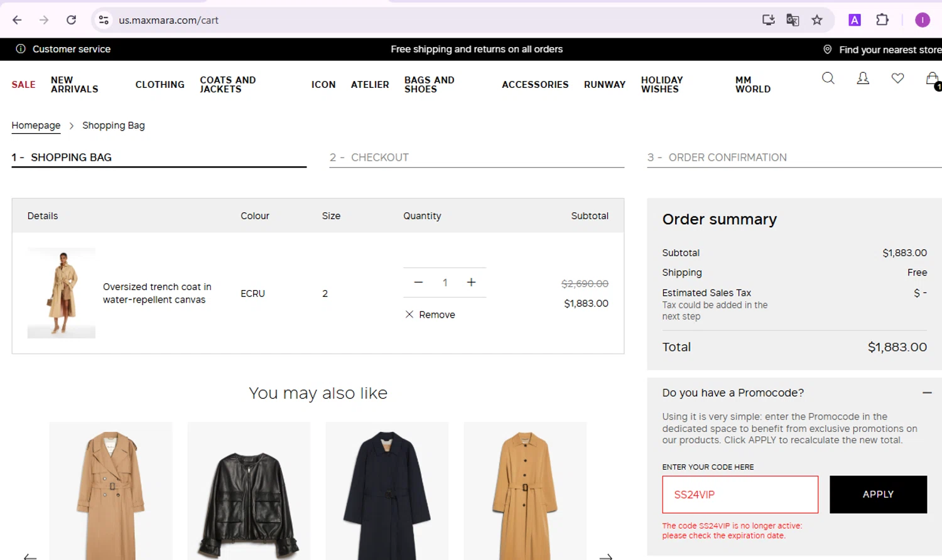This screenshot has height=560, width=942.
Task: Click the Shopping Bag breadcrumb text
Action: (x=114, y=126)
